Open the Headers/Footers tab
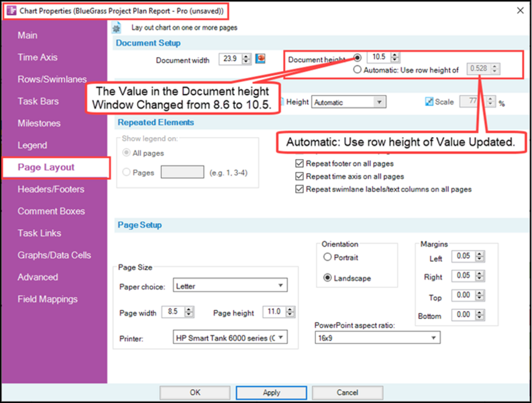The width and height of the screenshot is (532, 403). [x=51, y=189]
